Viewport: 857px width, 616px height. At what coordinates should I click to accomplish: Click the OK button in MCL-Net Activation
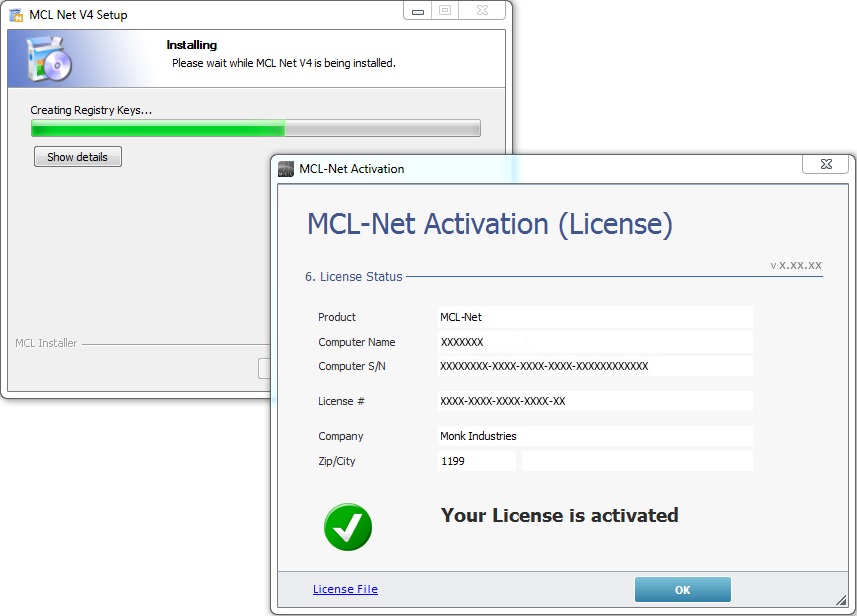point(683,590)
